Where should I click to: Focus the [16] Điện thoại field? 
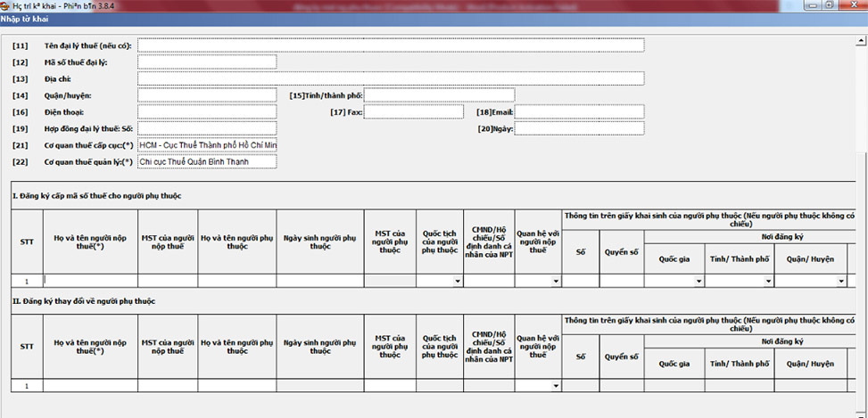pyautogui.click(x=207, y=111)
